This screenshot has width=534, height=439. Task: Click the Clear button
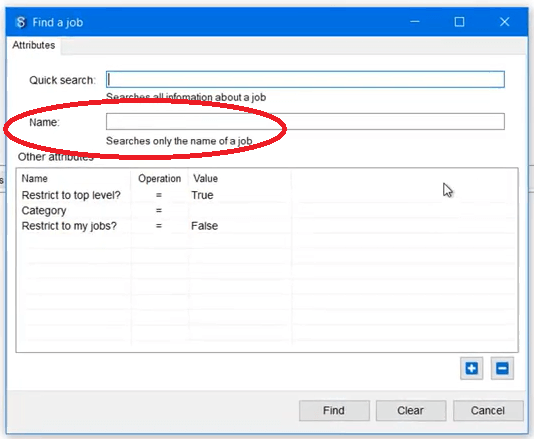click(x=411, y=411)
